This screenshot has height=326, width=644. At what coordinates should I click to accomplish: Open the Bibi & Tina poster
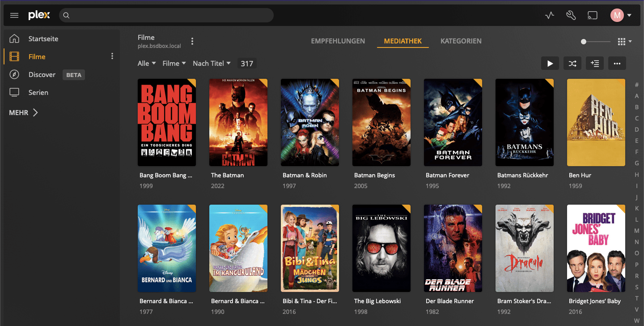[310, 248]
